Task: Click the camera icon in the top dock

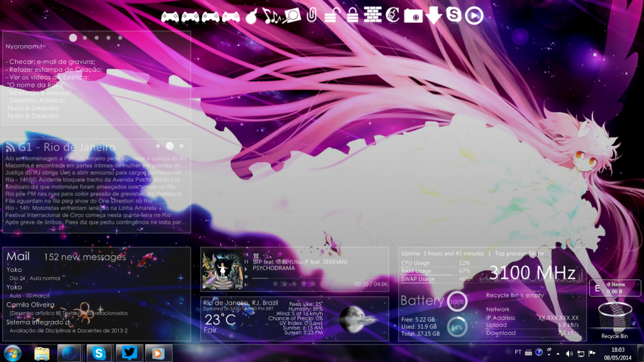Action: (x=413, y=16)
